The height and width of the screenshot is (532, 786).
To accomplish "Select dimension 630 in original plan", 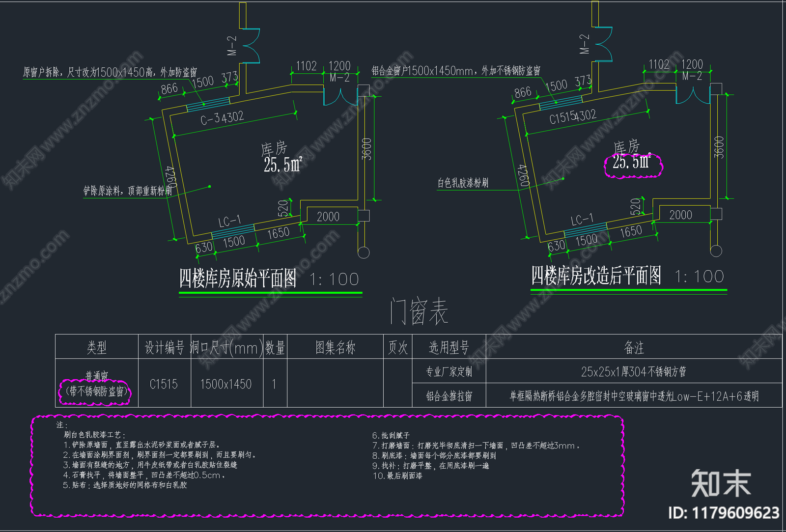I will click(204, 248).
